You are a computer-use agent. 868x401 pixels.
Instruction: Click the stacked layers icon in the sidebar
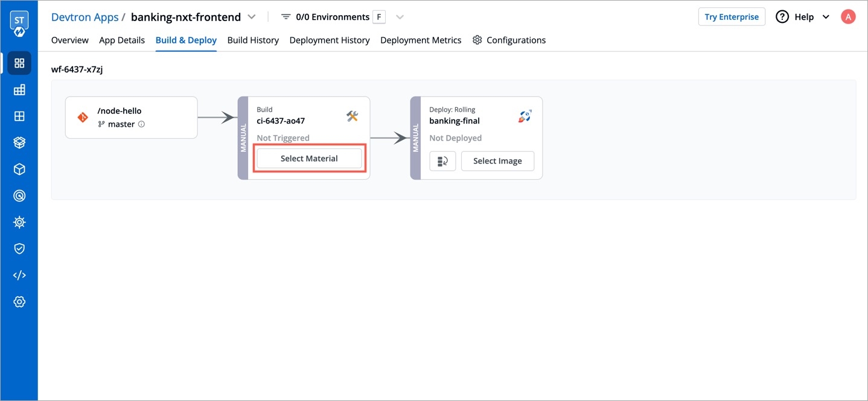pyautogui.click(x=19, y=143)
